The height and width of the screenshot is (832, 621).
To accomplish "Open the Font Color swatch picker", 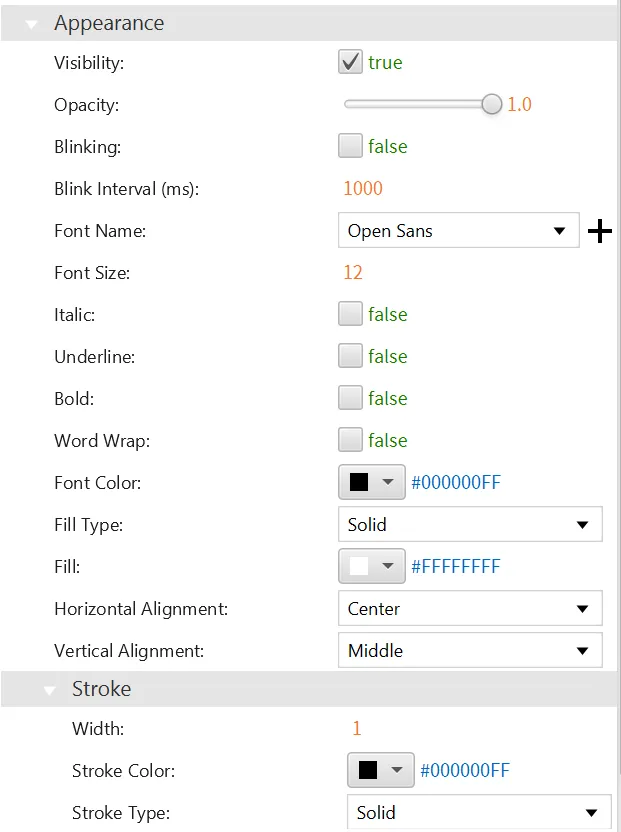I will click(x=372, y=483).
